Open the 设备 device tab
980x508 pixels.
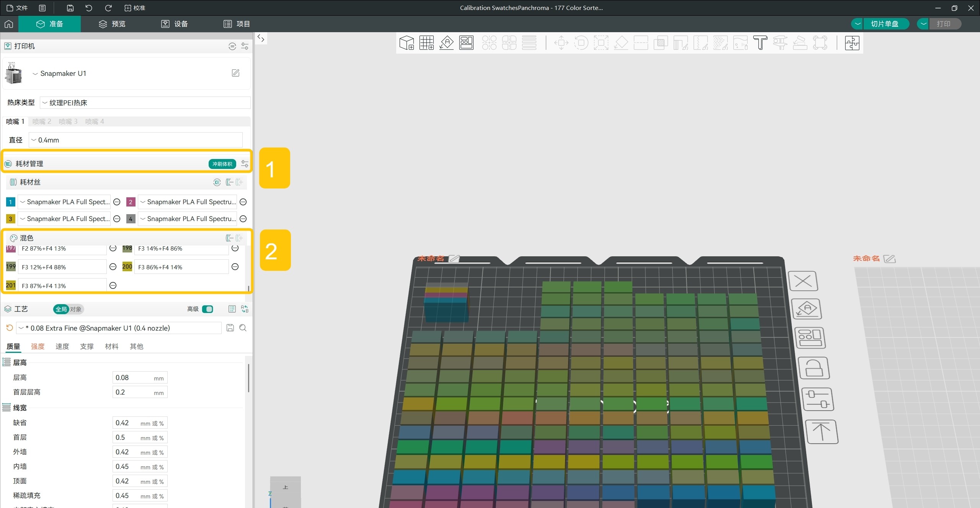pyautogui.click(x=175, y=24)
